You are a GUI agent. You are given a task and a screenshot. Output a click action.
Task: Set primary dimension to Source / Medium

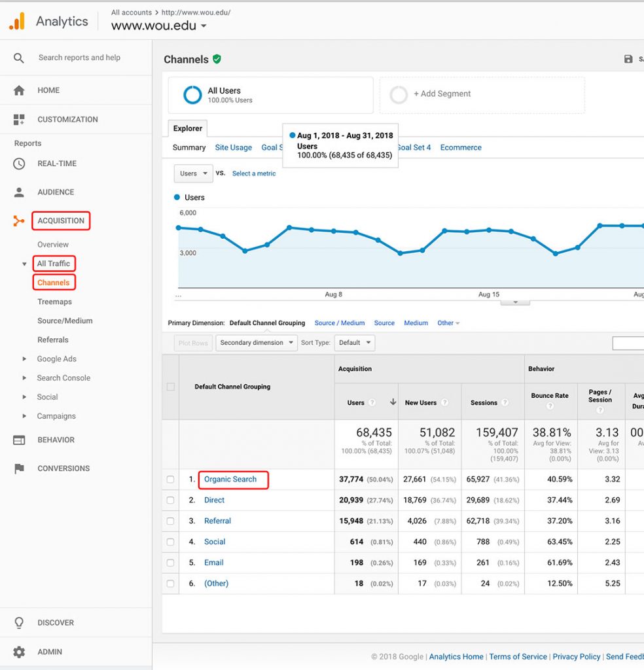point(340,323)
